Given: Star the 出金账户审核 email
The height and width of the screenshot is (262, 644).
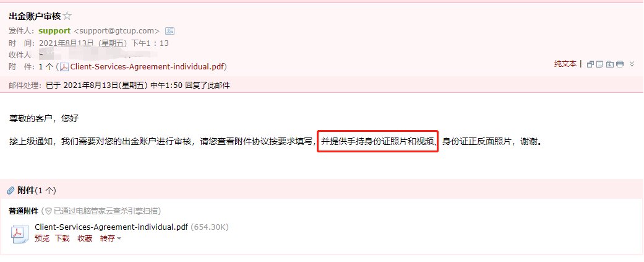Looking at the screenshot, I should 67,16.
